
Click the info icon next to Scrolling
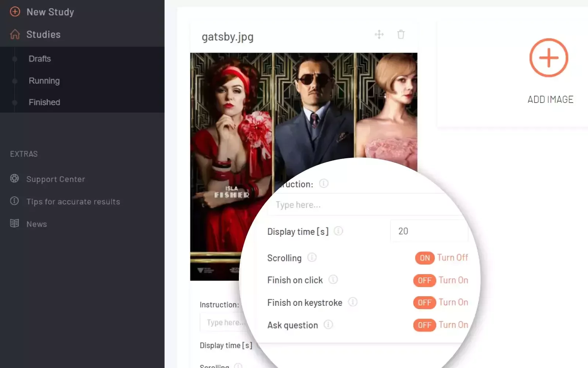click(x=312, y=258)
